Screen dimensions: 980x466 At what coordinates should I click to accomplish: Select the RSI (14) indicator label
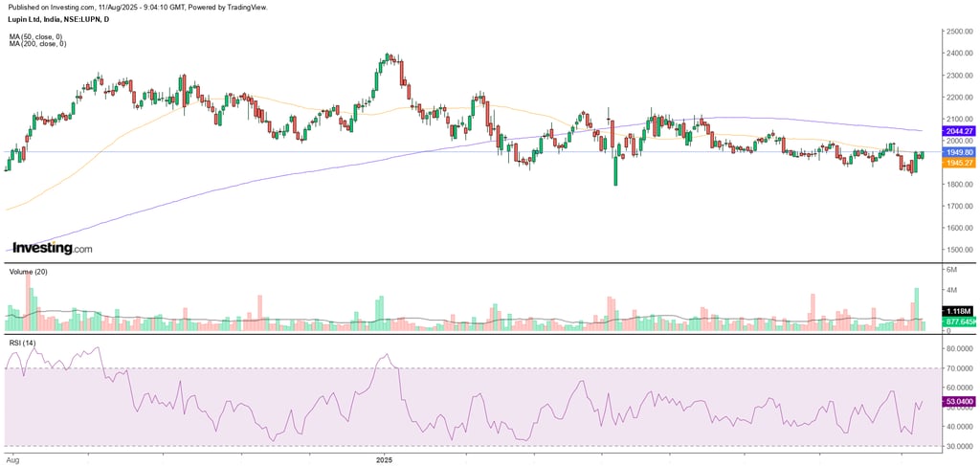21,343
